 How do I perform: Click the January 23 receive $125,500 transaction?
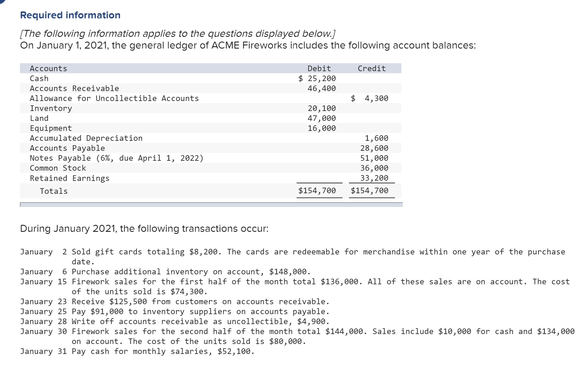pos(175,302)
